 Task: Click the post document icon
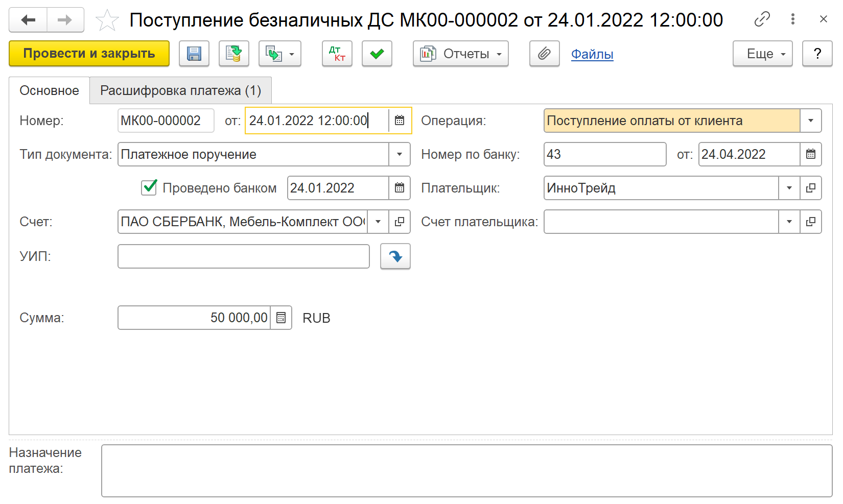(x=234, y=54)
